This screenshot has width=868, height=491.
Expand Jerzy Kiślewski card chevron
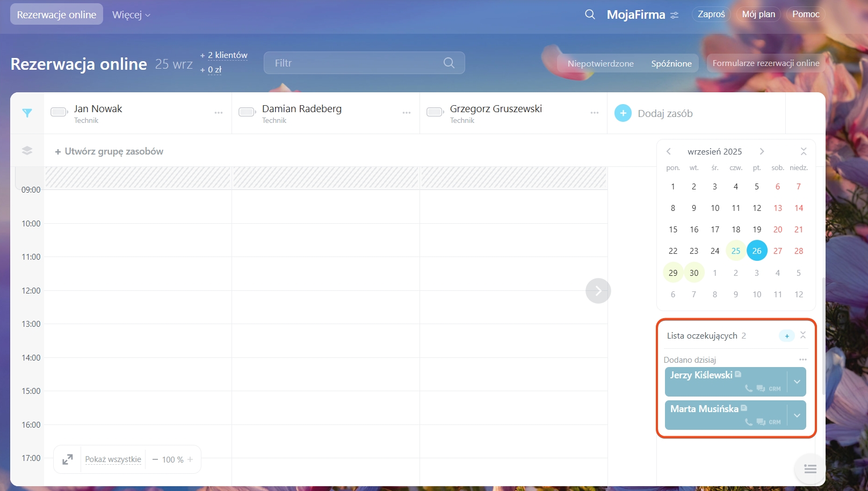(797, 382)
